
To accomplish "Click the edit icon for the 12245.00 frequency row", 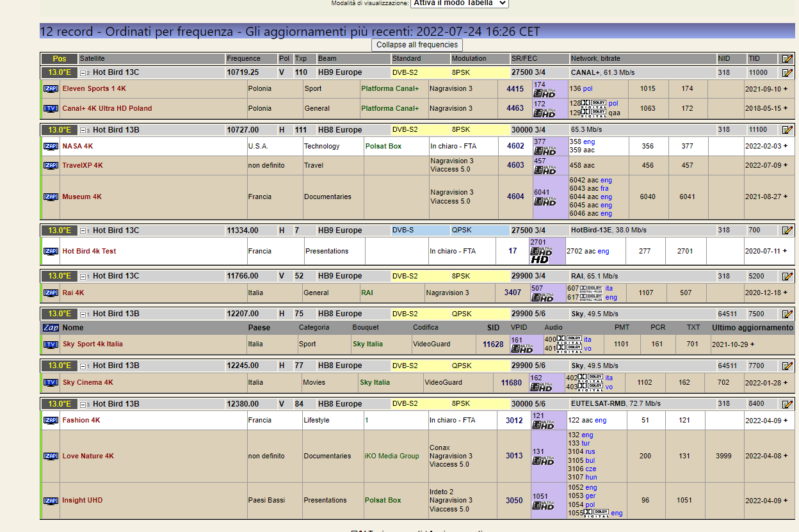I will pos(787,366).
